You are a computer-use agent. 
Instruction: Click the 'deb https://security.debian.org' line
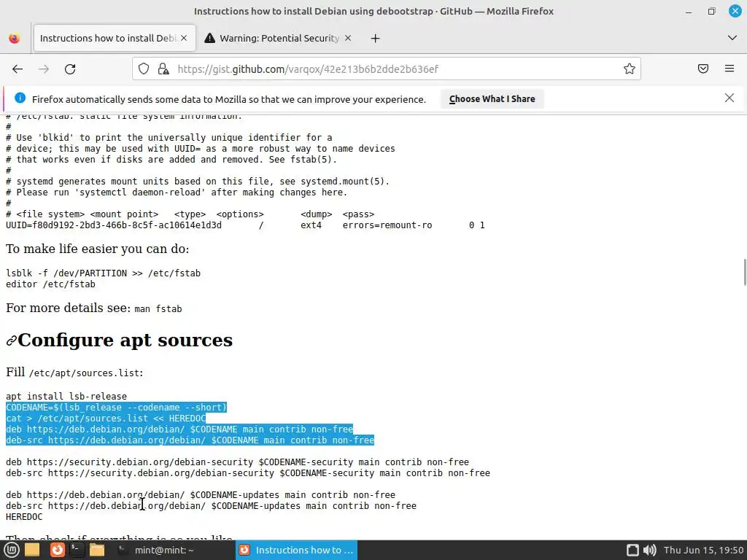coord(237,462)
